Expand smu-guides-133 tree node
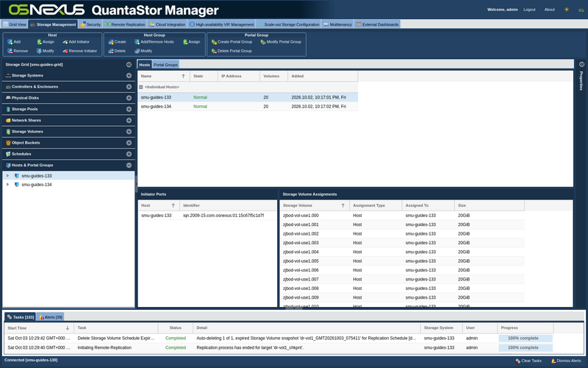The width and height of the screenshot is (588, 368). click(7, 176)
